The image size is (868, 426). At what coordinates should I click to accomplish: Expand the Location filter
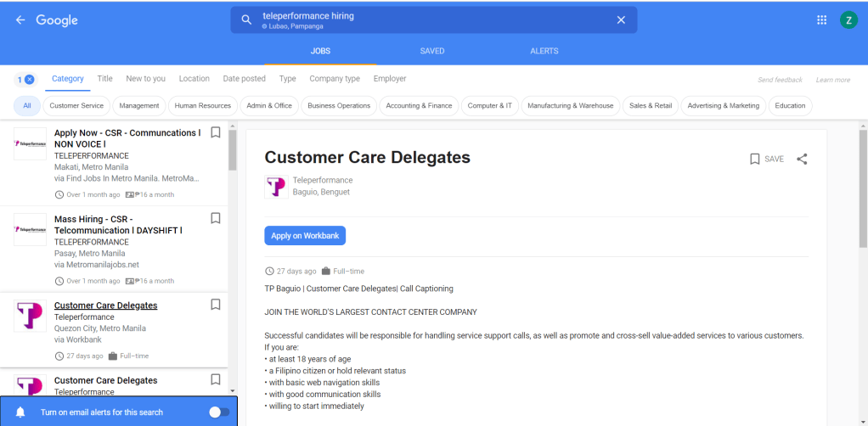tap(194, 79)
